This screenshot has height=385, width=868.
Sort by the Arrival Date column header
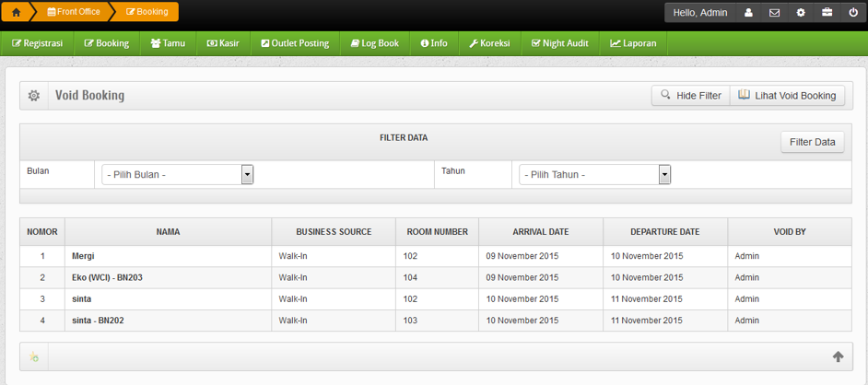click(x=541, y=232)
